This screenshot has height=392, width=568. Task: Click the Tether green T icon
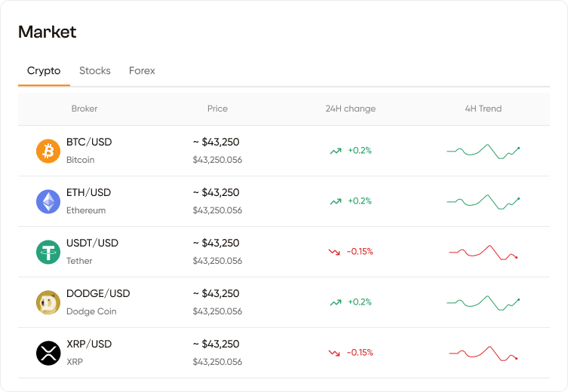tap(48, 253)
